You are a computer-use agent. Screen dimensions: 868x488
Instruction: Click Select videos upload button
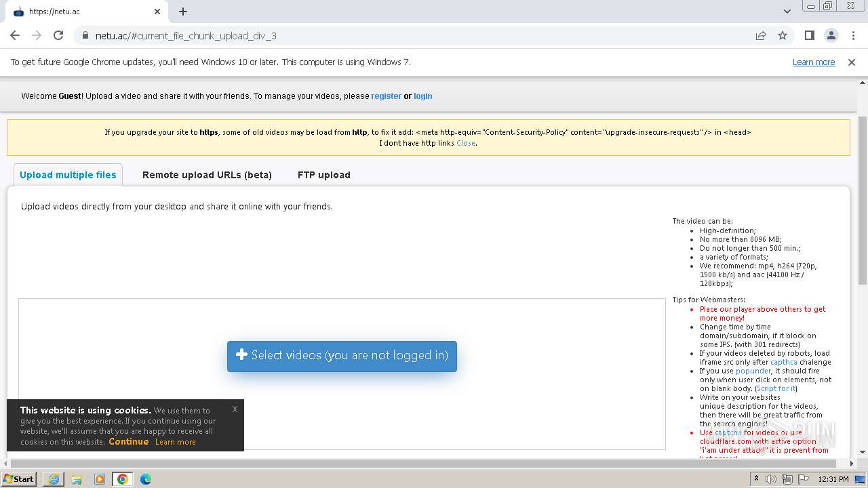pos(342,356)
